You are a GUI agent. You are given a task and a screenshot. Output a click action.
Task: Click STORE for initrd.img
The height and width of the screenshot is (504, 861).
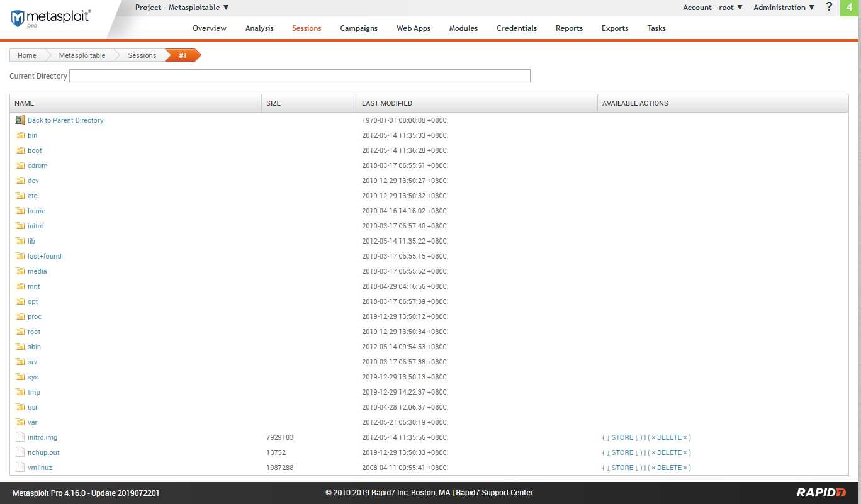pyautogui.click(x=622, y=437)
